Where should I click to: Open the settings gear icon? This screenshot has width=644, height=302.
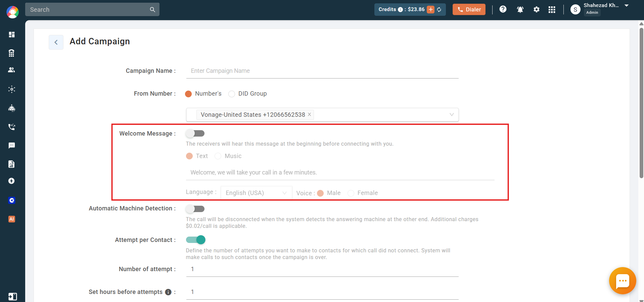click(537, 9)
